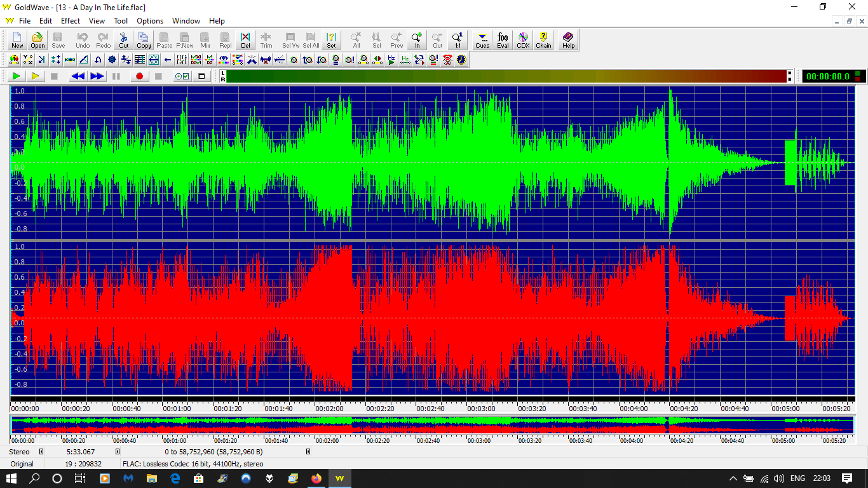Copy the selection with the Copy button
868x488 pixels.
pyautogui.click(x=144, y=41)
